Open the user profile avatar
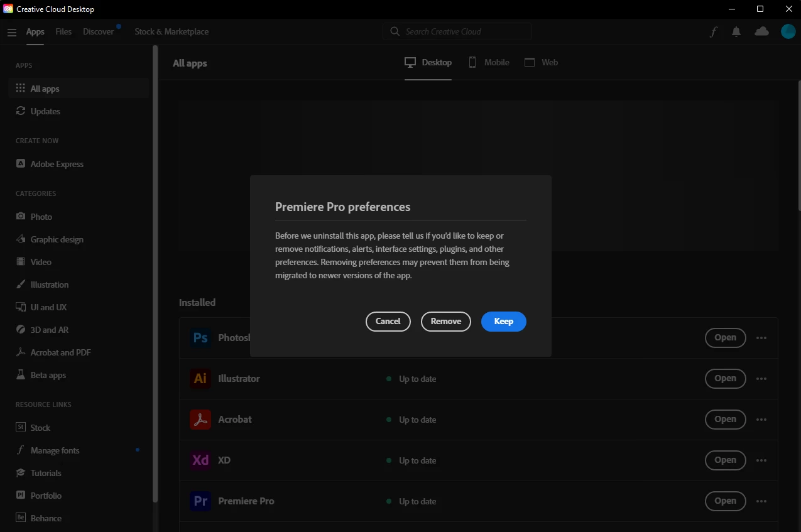Viewport: 801px width, 532px height. 788,31
